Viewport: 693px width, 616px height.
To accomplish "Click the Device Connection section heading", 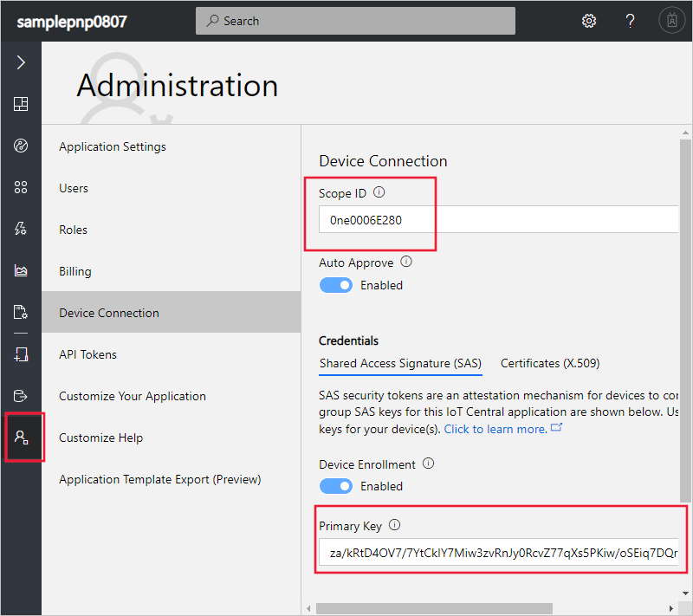I will 383,161.
